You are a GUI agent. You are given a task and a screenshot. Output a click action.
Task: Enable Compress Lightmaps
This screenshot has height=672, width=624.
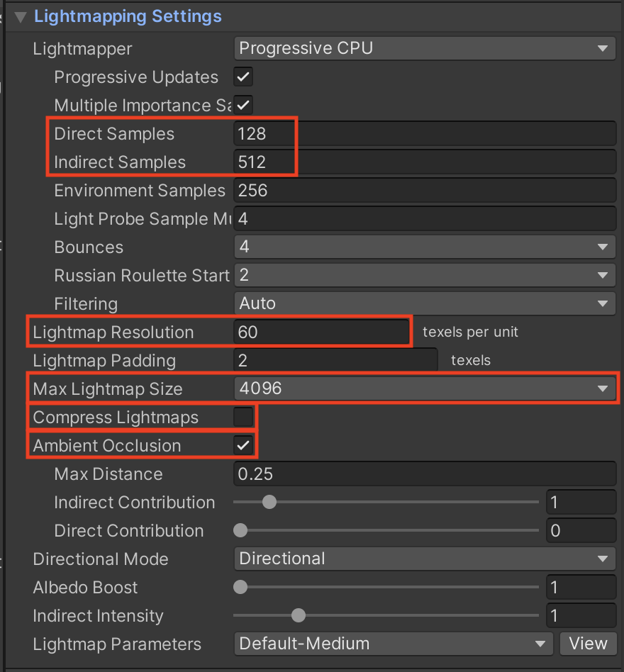pyautogui.click(x=243, y=417)
